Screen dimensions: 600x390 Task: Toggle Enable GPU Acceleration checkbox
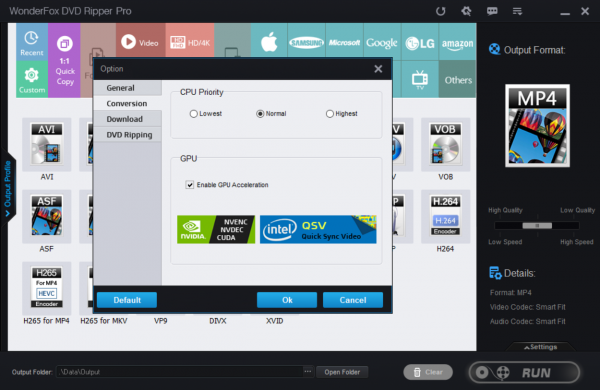pyautogui.click(x=190, y=185)
